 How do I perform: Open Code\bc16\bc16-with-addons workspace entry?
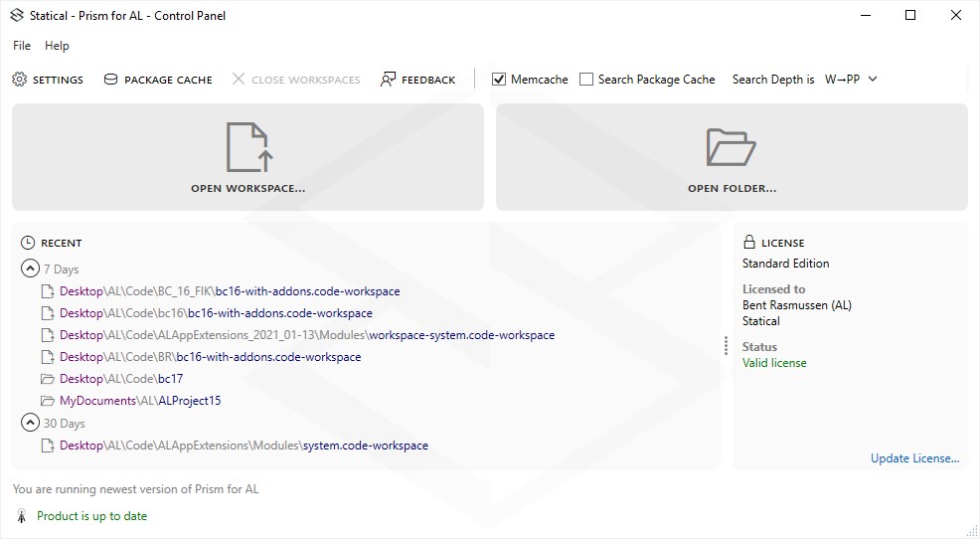coord(216,313)
